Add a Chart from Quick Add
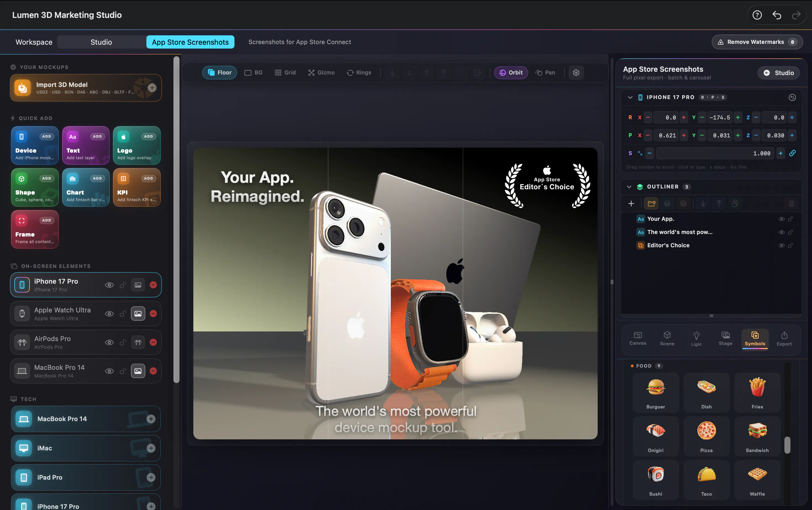 86,187
